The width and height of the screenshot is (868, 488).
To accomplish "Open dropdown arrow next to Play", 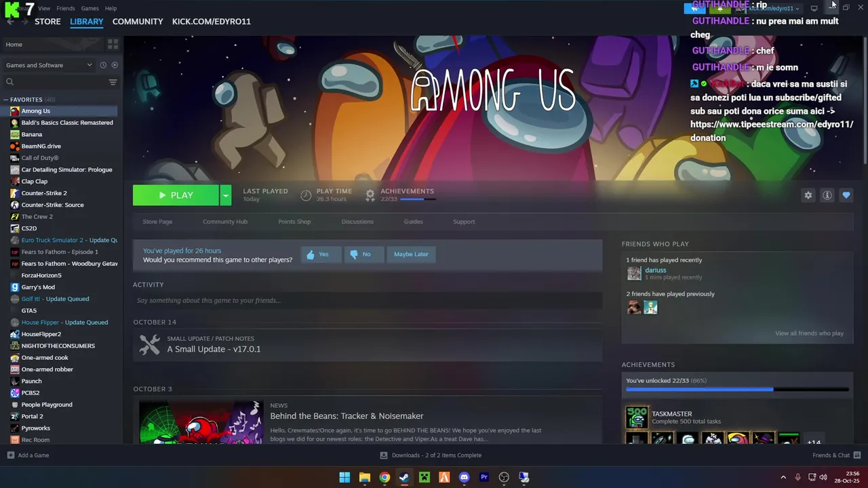I will [x=226, y=195].
